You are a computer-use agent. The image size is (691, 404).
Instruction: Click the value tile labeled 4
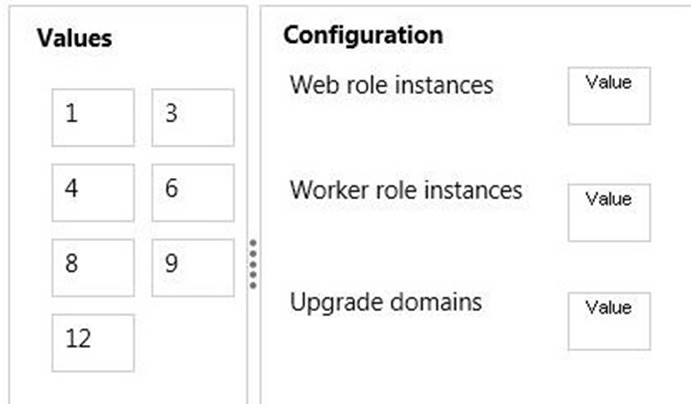[x=93, y=192]
